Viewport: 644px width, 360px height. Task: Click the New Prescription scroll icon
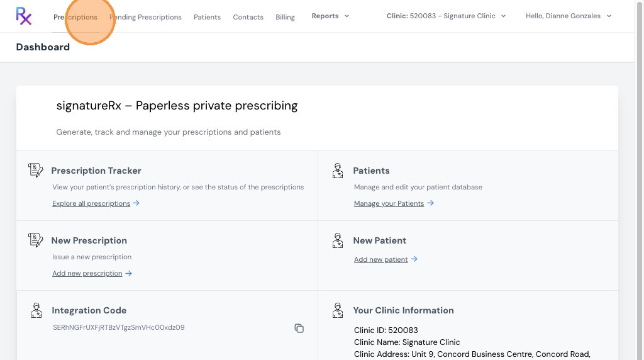pos(35,240)
